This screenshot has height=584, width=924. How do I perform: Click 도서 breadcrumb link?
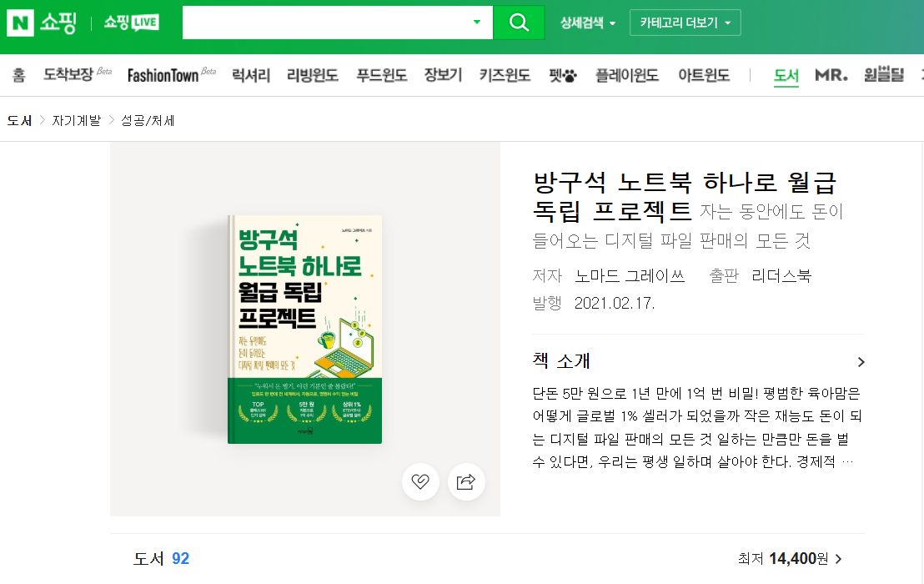pyautogui.click(x=19, y=121)
